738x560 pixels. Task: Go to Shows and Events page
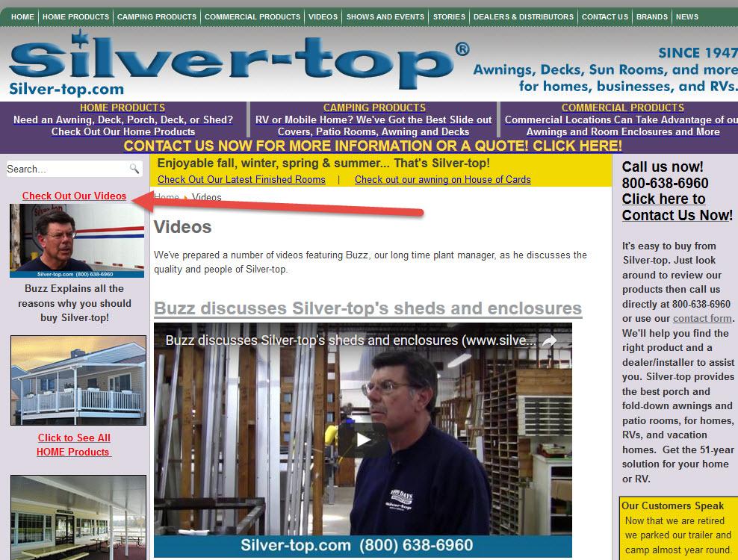click(x=385, y=16)
